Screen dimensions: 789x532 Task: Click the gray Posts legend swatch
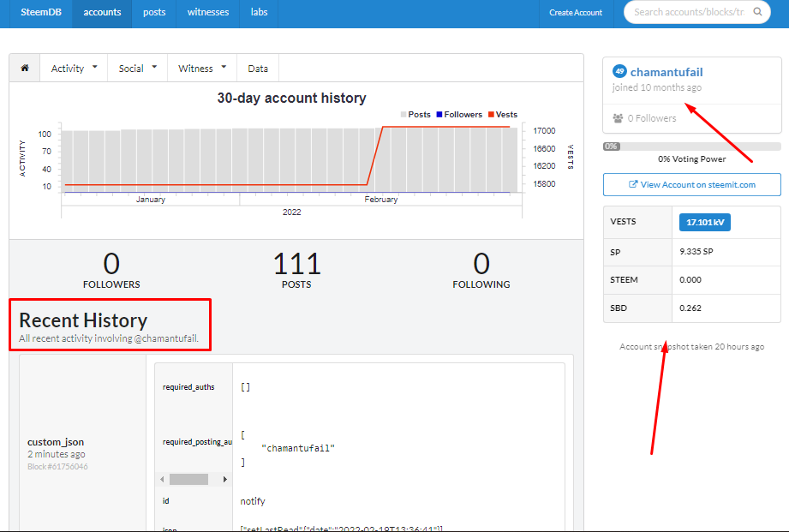(x=403, y=115)
